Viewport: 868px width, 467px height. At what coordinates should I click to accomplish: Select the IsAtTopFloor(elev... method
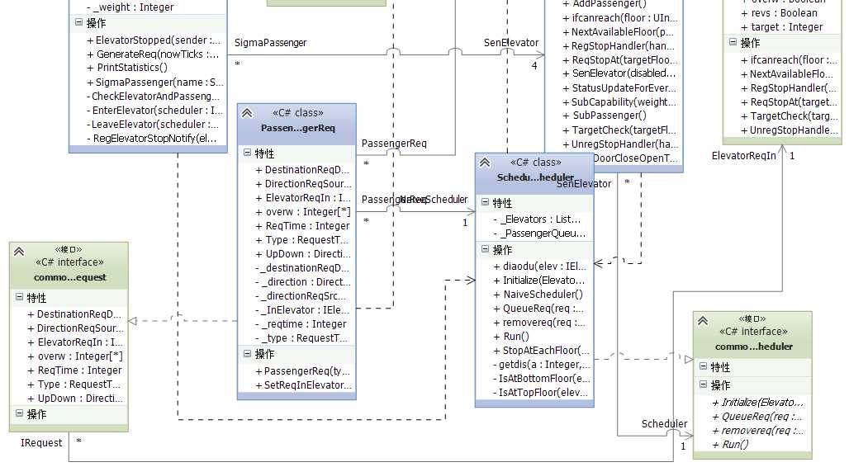(540, 393)
